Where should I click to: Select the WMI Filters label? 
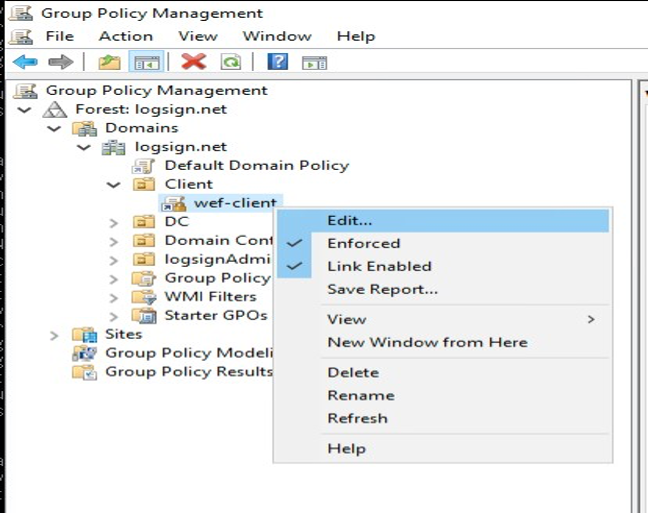pos(210,297)
